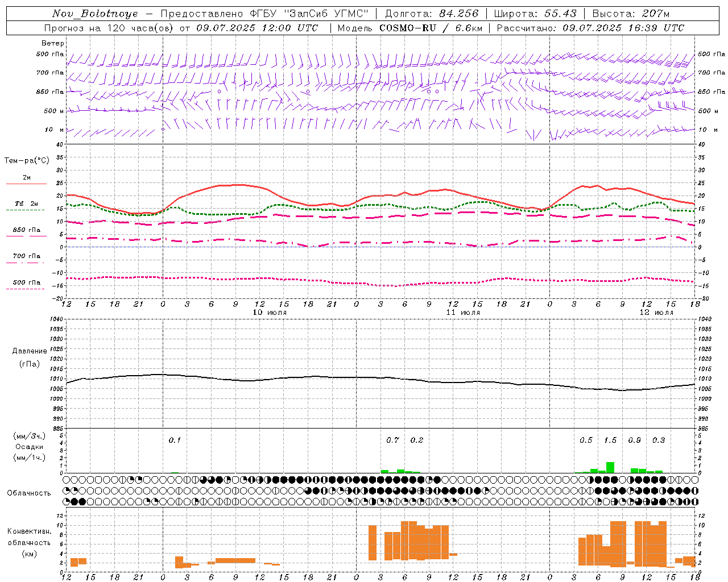728x582 pixels.
Task: Select the forecast start 09.07.2025 12:00 UTC
Action: 257,28
